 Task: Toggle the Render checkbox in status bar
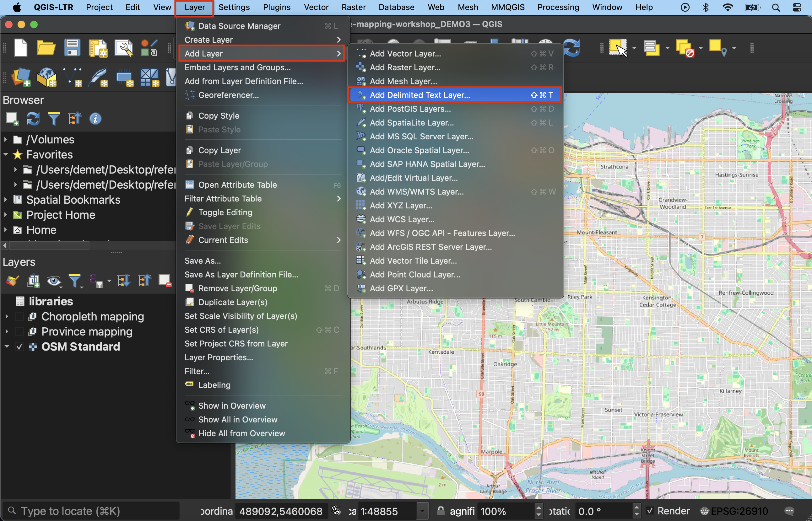pos(650,511)
